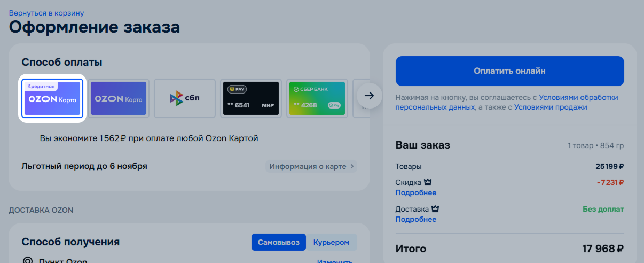The image size is (644, 263).
Task: Click the Изменить pickup point link
Action: point(335,261)
